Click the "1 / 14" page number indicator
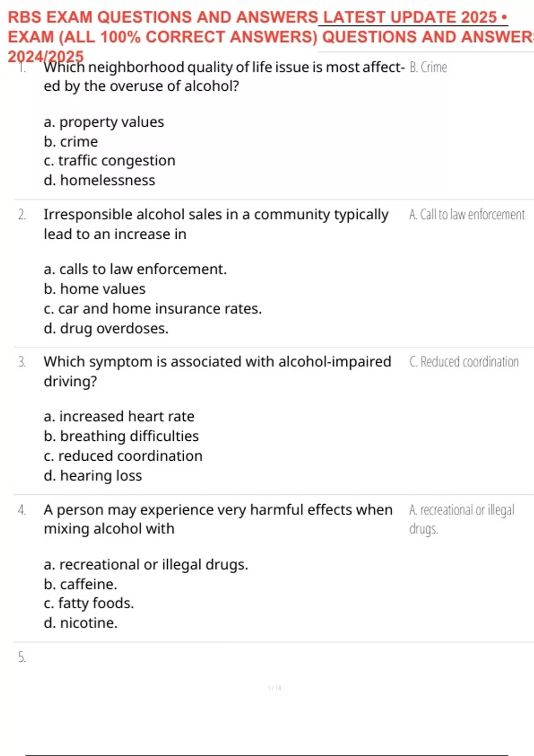This screenshot has width=534, height=756. click(274, 688)
